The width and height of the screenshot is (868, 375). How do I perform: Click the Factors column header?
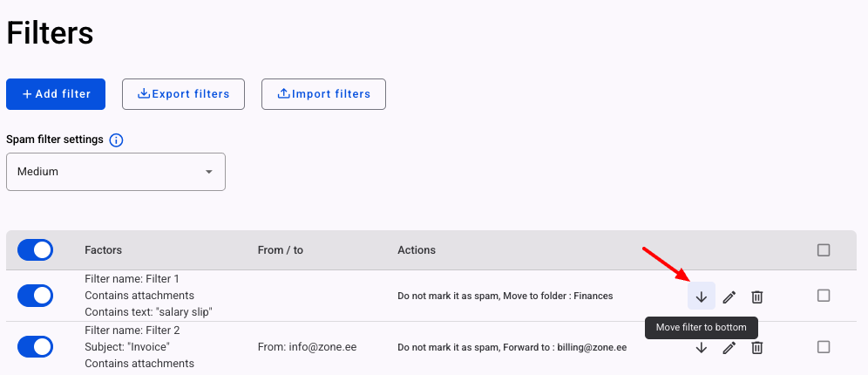(x=104, y=250)
